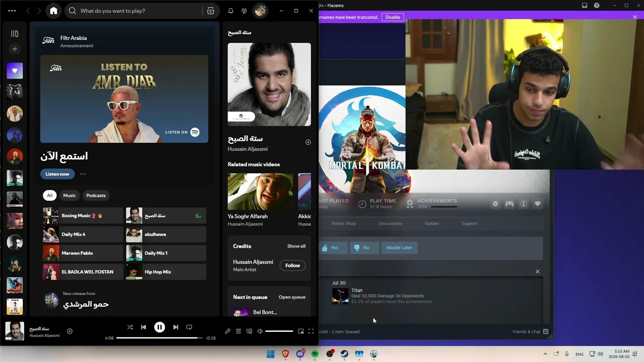
Task: Open the Support tab in Steam
Action: pos(469,223)
